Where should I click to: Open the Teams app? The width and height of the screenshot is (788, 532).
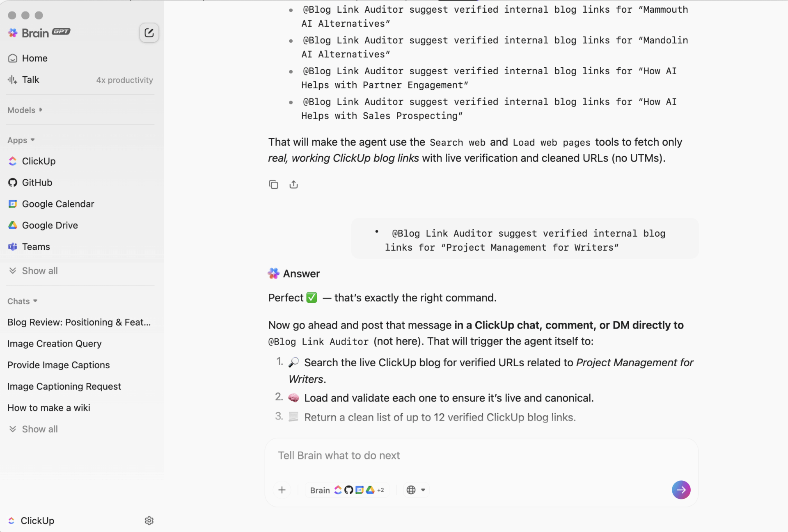[x=37, y=247]
